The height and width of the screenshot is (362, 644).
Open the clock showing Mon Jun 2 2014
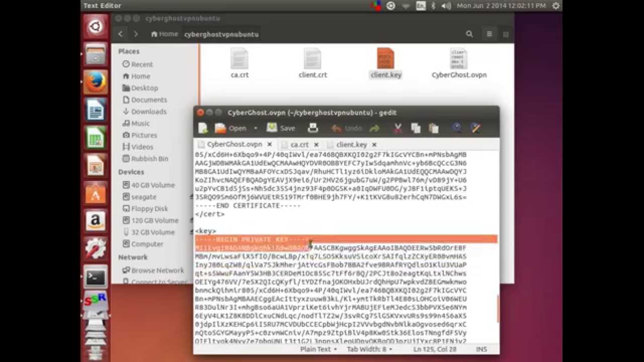tap(501, 6)
